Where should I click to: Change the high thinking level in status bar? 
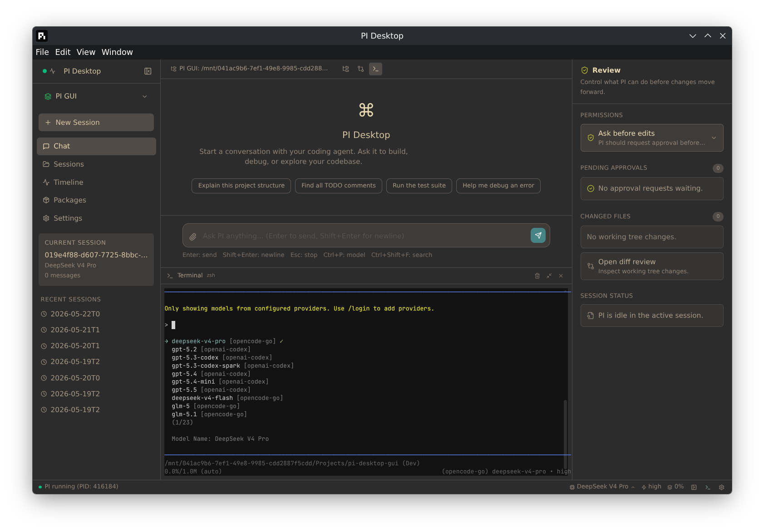(651, 487)
